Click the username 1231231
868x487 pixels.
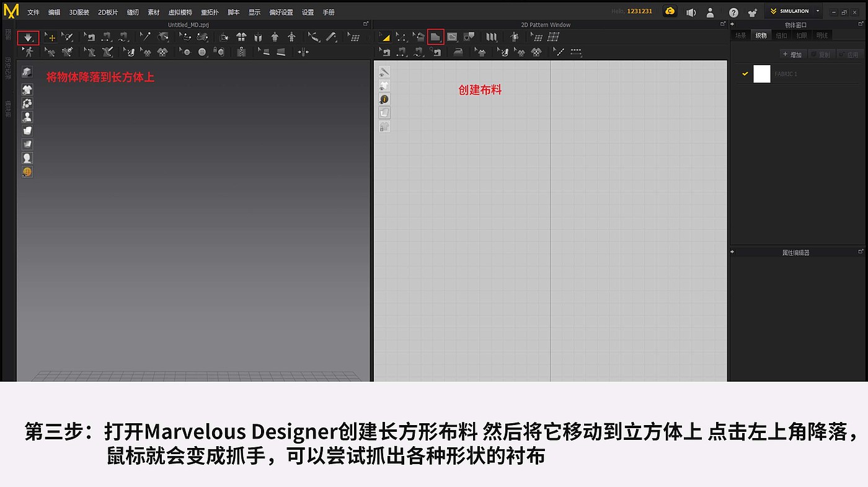[640, 11]
